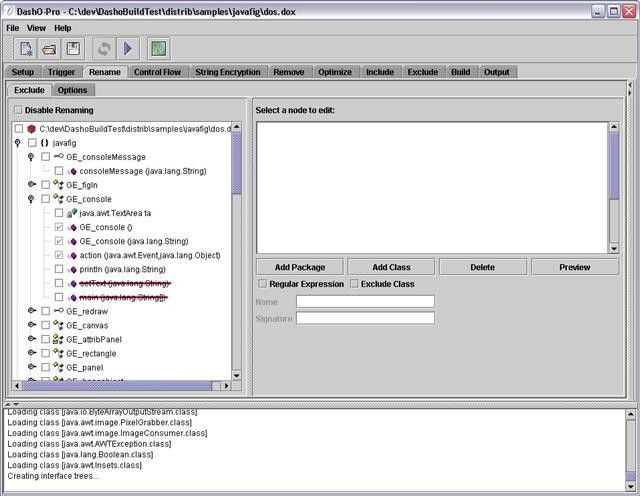Switch to the Output tab
This screenshot has width=640, height=496.
(x=497, y=72)
